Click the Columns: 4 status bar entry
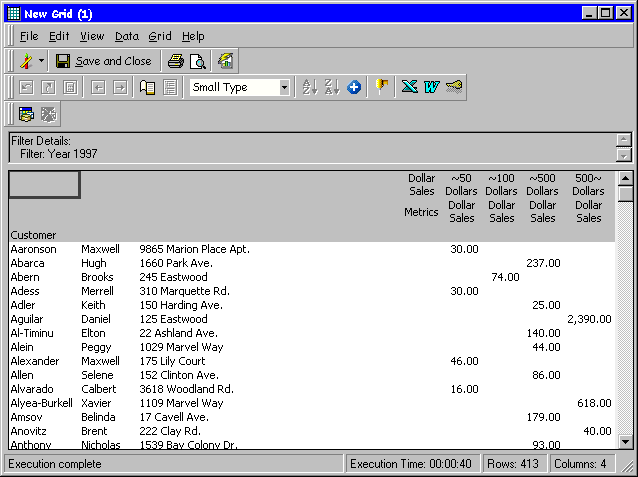The height and width of the screenshot is (477, 638). tap(580, 464)
